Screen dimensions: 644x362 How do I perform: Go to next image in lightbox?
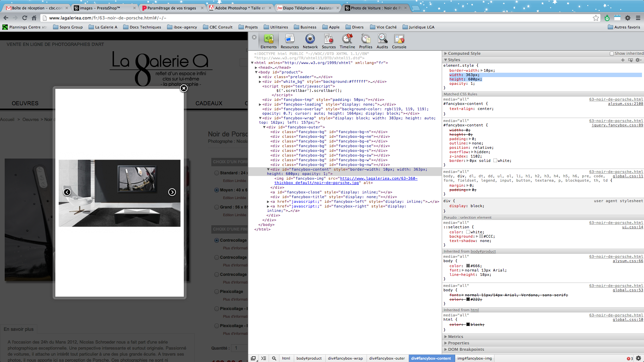(x=172, y=192)
